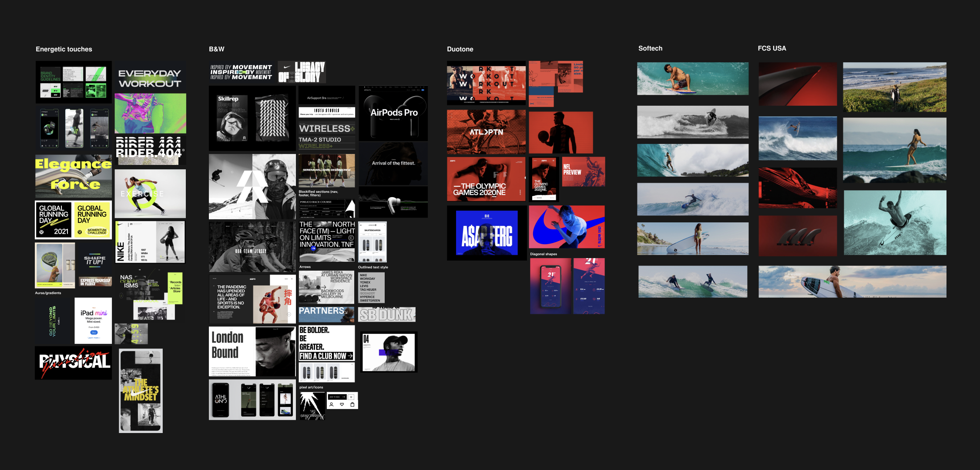Viewport: 980px width, 470px height.
Task: Select the Pimlico Race Course image
Action: [x=327, y=208]
